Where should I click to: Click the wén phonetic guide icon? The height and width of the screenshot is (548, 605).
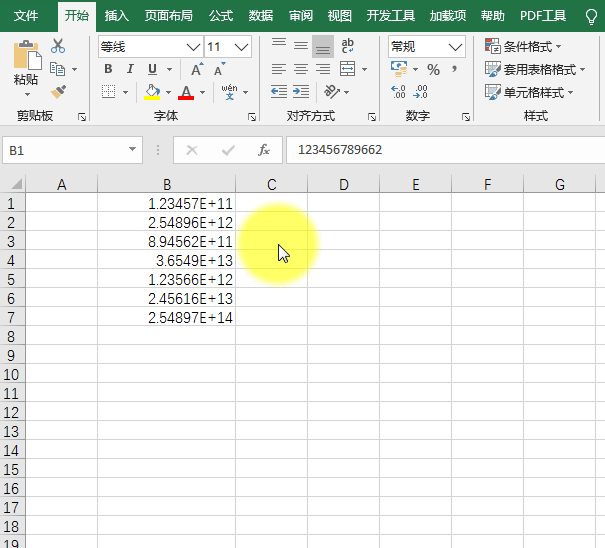[x=229, y=92]
